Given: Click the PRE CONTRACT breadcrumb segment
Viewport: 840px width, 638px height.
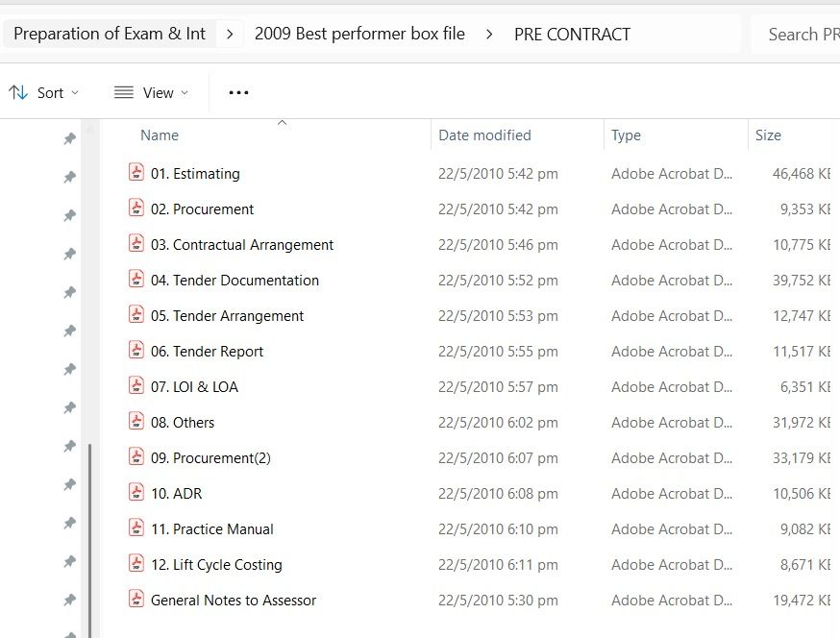Looking at the screenshot, I should 572,35.
